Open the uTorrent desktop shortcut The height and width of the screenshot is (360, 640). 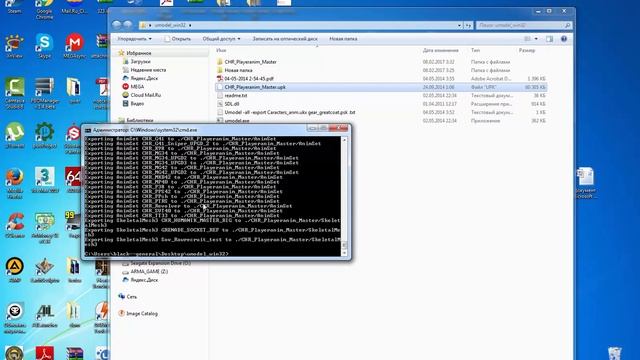[15, 135]
